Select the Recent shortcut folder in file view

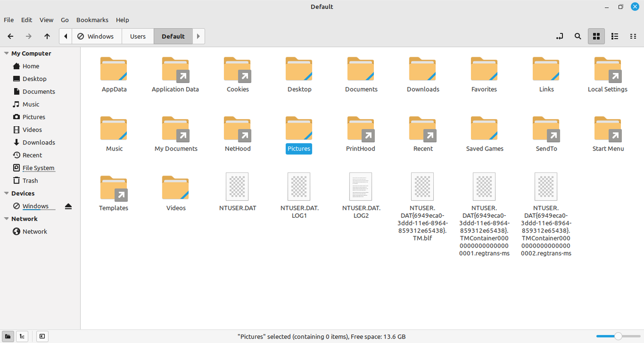(423, 134)
